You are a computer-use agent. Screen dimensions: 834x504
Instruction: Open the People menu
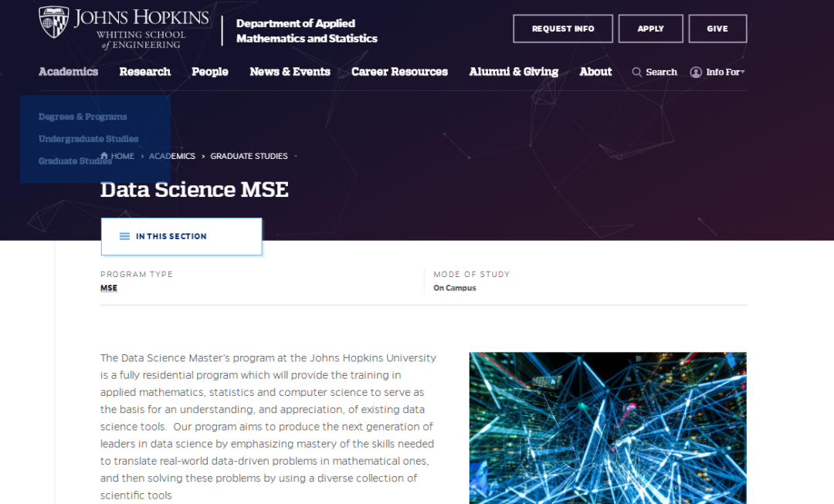pyautogui.click(x=210, y=72)
